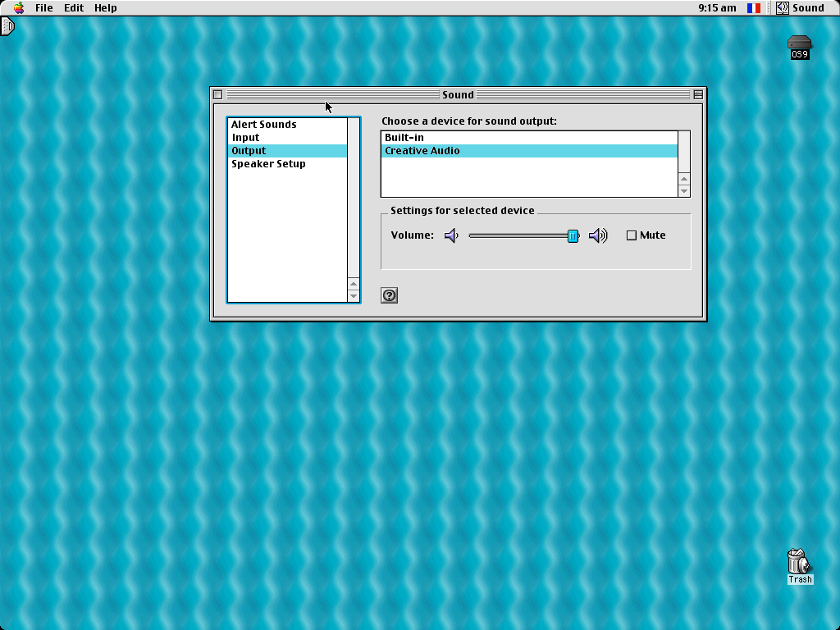Click the menu bar clock
The width and height of the screenshot is (840, 630).
point(717,7)
